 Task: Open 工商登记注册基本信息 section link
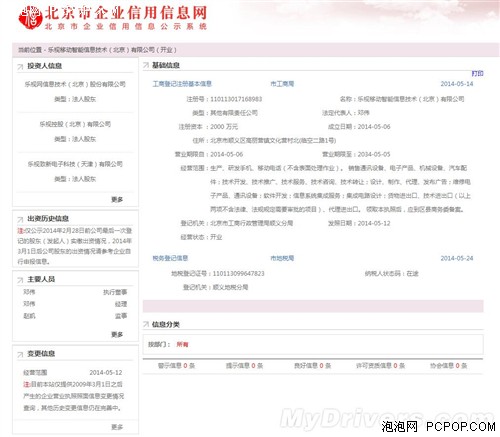182,84
